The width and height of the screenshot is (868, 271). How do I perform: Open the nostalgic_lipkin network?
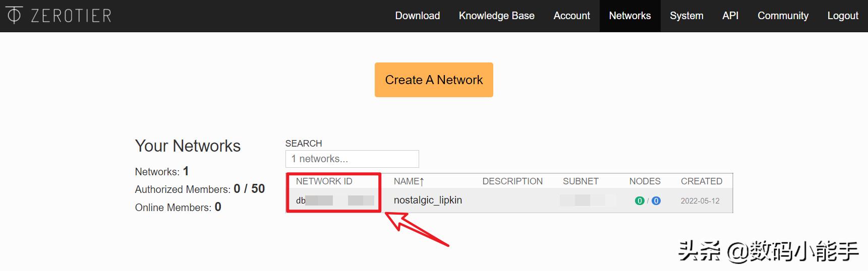(428, 200)
